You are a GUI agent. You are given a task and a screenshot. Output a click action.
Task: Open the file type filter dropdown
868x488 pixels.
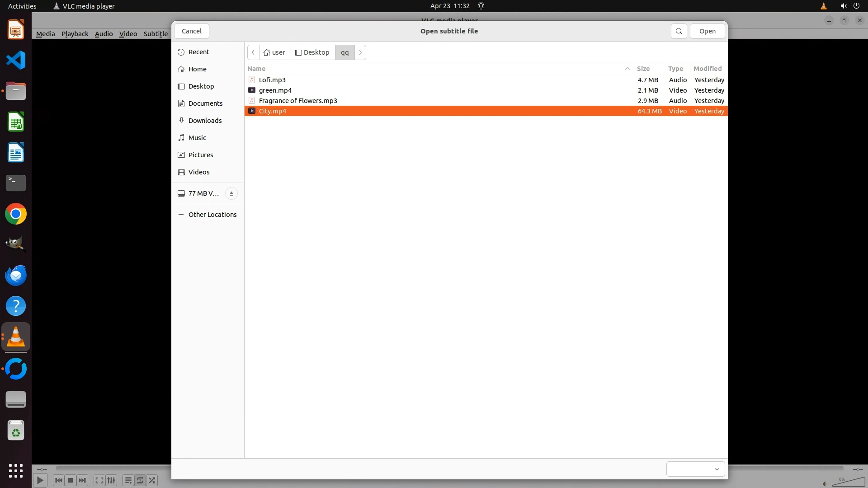coord(695,469)
